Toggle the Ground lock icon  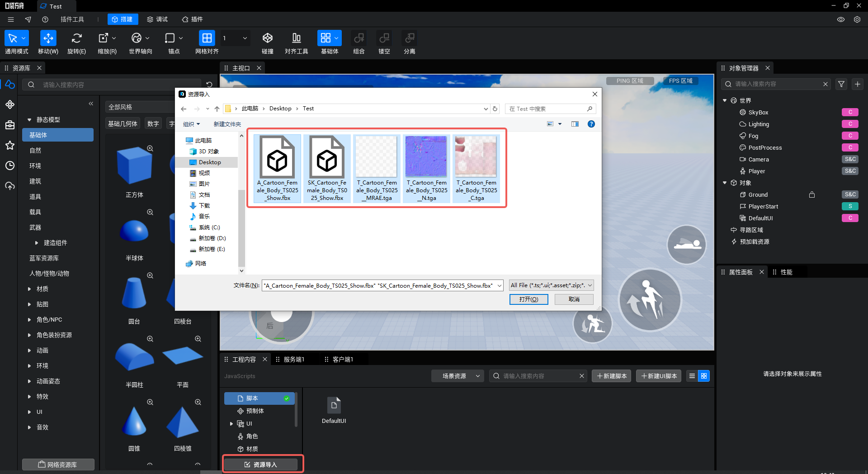[812, 194]
